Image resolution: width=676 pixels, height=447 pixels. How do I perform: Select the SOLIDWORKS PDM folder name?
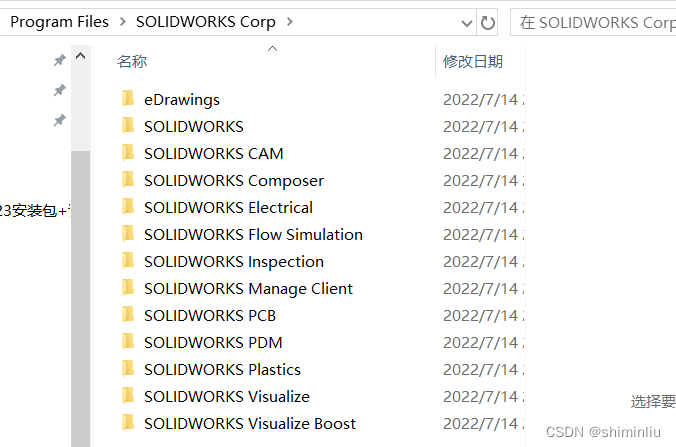(x=213, y=343)
